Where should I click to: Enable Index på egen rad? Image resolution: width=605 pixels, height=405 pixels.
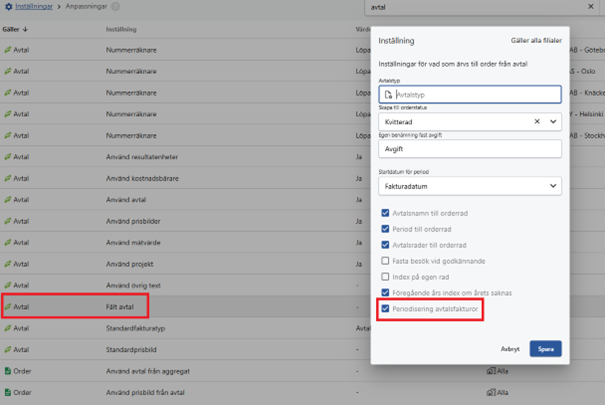tap(385, 277)
